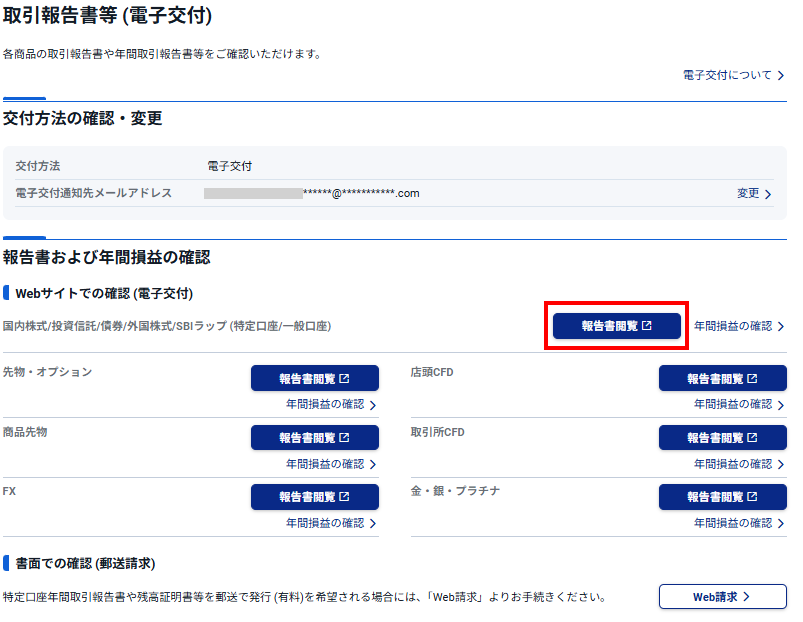Open 報告書閲覧 for 取引所CFD
Screen dimensions: 803x622
722,438
